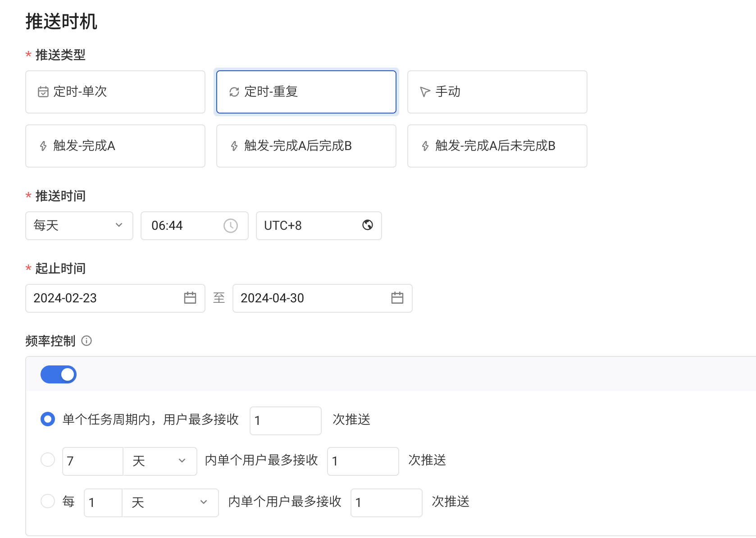The image size is (756, 538).
Task: Expand the 天 unit dropdown in the 每 row
Action: click(170, 502)
